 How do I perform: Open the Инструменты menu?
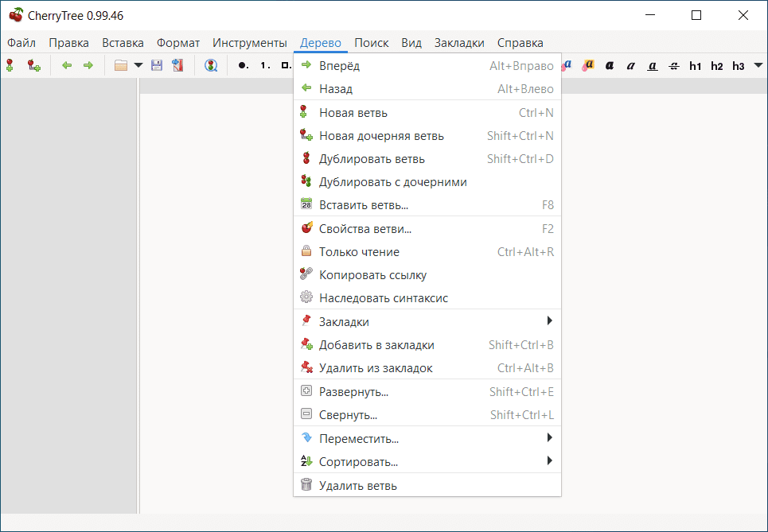coord(250,43)
